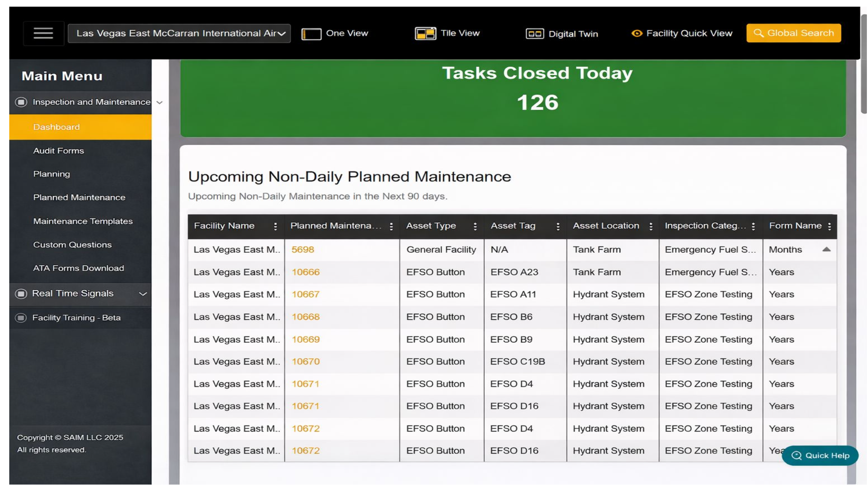Open planned maintenance task 10670

click(x=305, y=361)
